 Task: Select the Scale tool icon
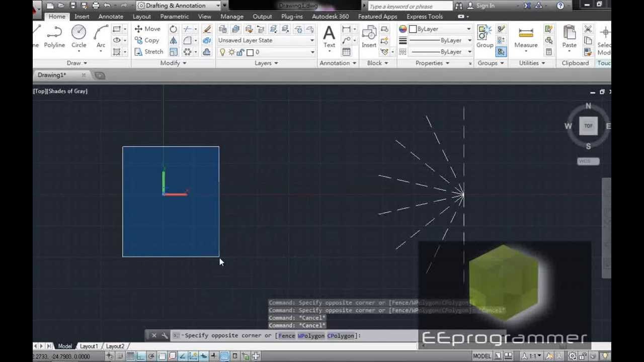pyautogui.click(x=173, y=52)
